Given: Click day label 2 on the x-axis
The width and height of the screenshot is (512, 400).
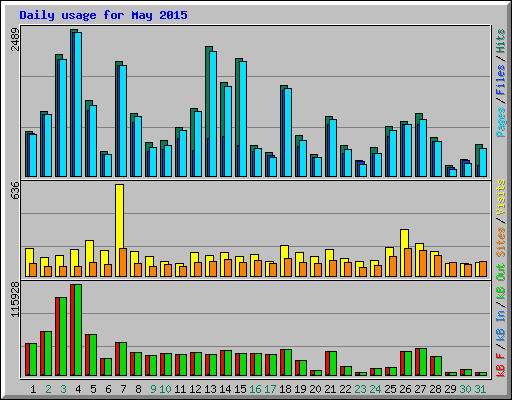Looking at the screenshot, I should click(x=48, y=389).
